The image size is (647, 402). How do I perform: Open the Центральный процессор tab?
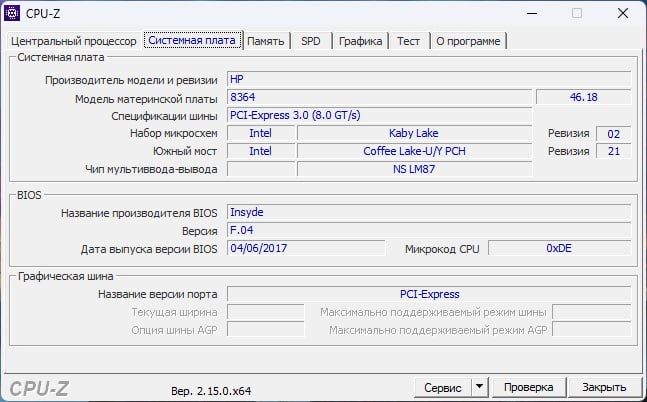pyautogui.click(x=73, y=41)
